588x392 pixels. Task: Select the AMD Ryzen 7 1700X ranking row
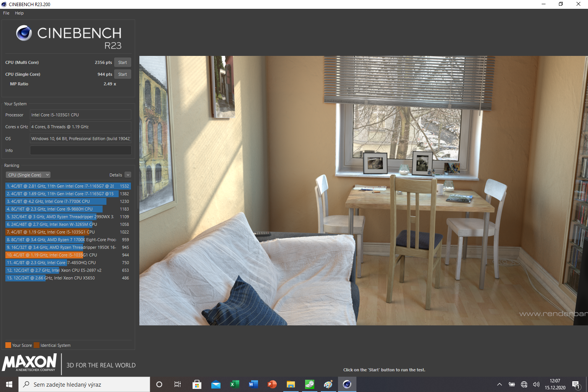click(x=68, y=240)
